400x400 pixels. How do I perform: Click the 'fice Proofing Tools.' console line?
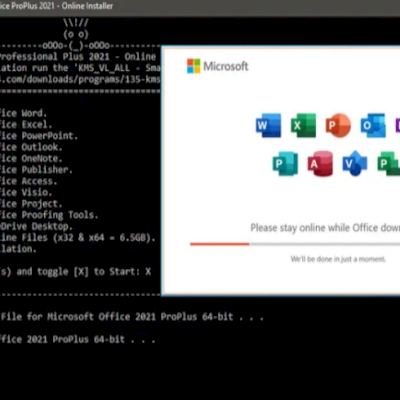pos(49,215)
